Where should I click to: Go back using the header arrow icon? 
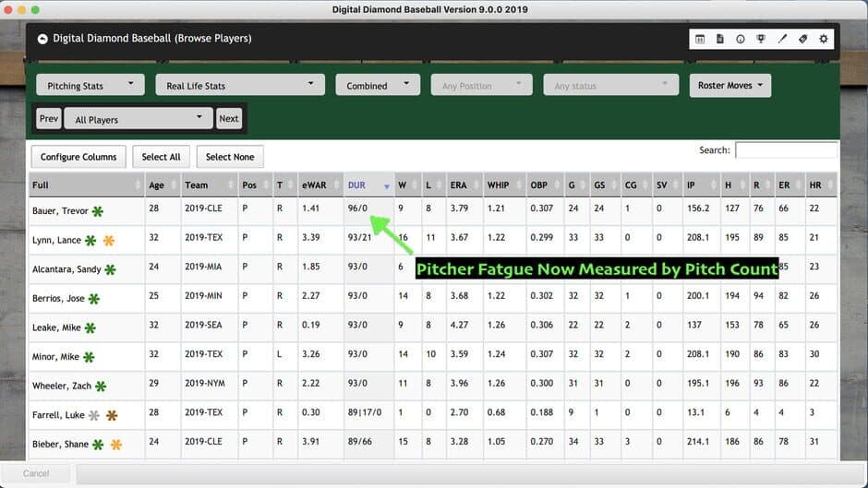coord(42,39)
